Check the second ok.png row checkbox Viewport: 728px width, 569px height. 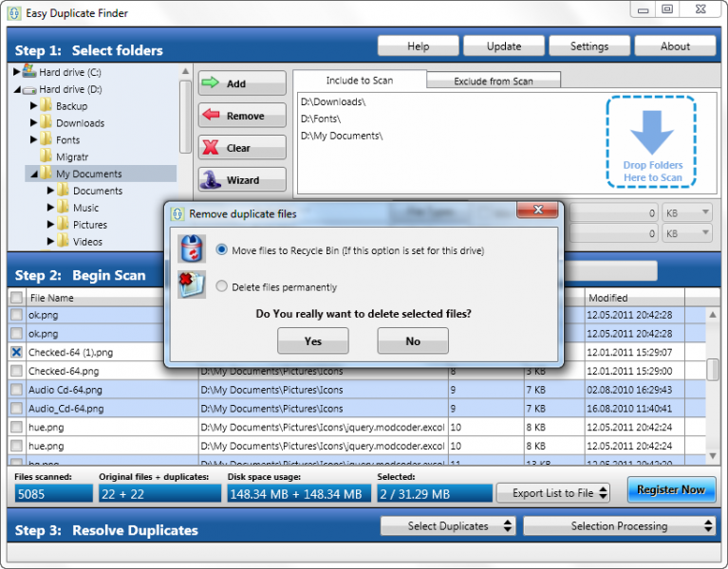17,333
